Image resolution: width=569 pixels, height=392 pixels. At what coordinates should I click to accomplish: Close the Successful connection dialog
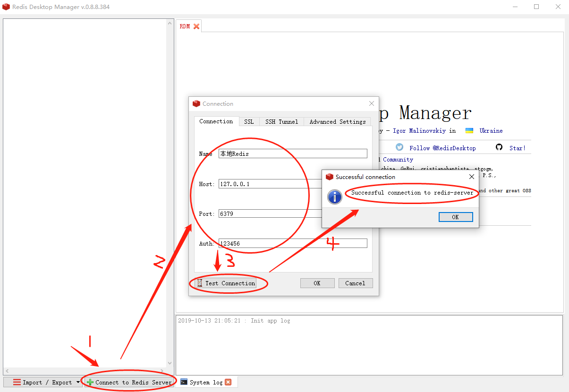tap(471, 177)
